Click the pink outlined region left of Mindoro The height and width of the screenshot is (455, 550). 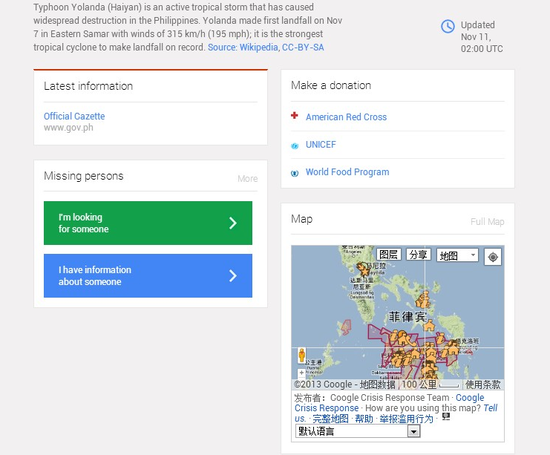tap(346, 327)
